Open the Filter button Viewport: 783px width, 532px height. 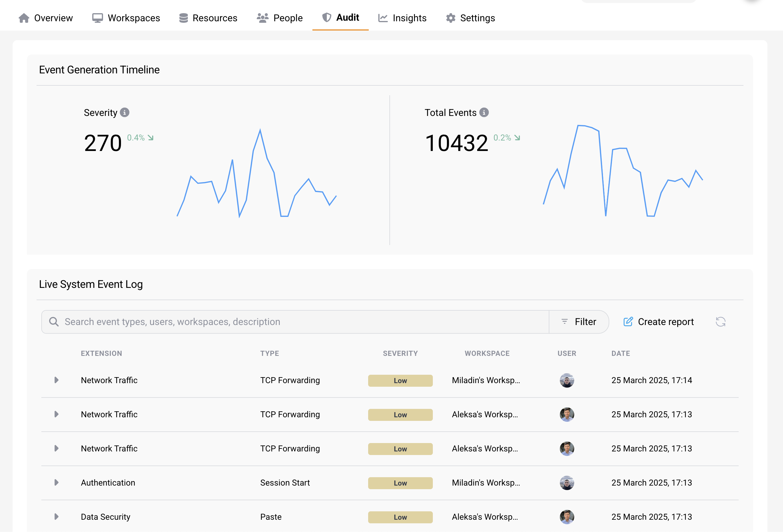pyautogui.click(x=579, y=322)
